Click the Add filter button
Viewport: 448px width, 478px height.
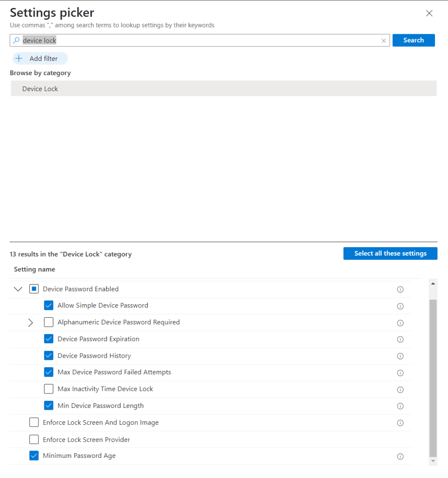tap(40, 58)
